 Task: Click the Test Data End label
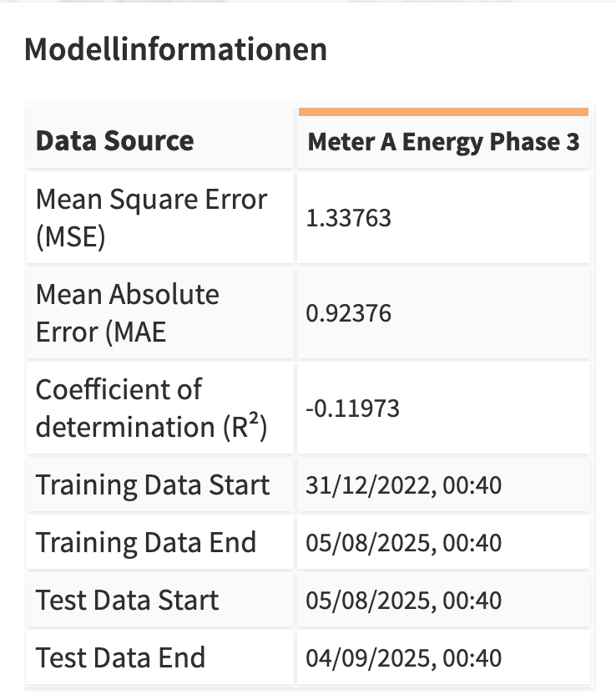click(x=120, y=657)
